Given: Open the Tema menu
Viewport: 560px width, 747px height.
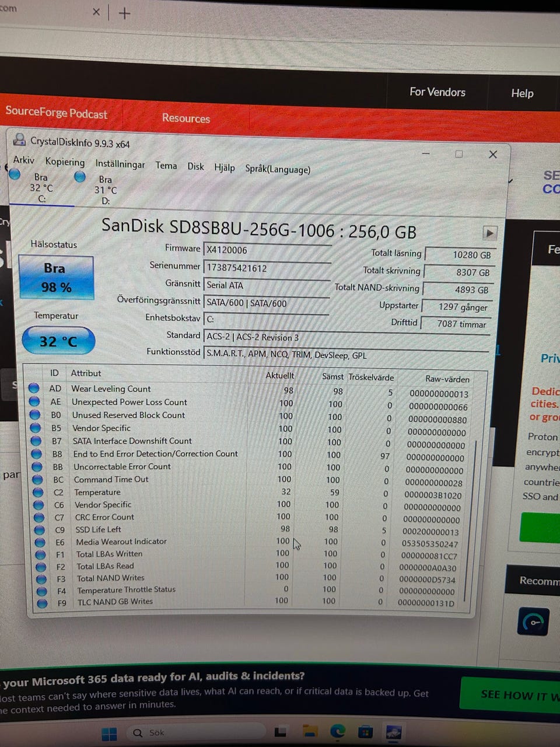Looking at the screenshot, I should tap(166, 165).
